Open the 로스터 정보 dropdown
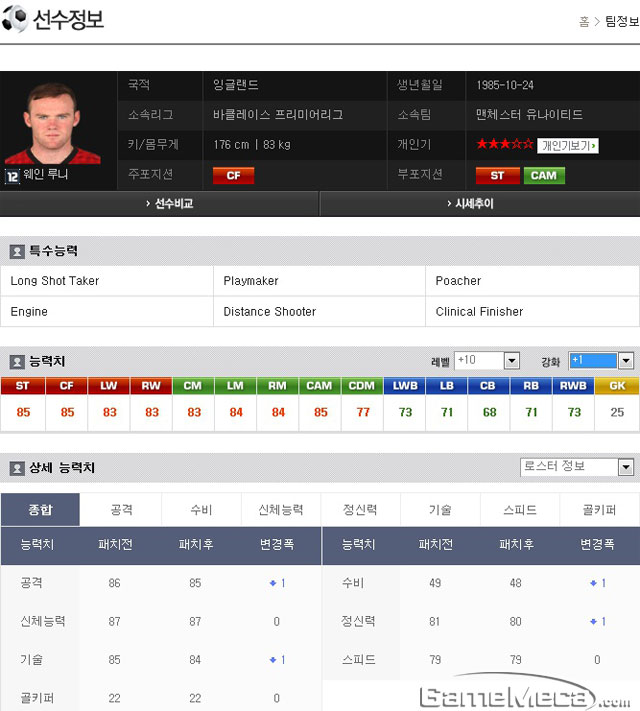 (x=577, y=467)
